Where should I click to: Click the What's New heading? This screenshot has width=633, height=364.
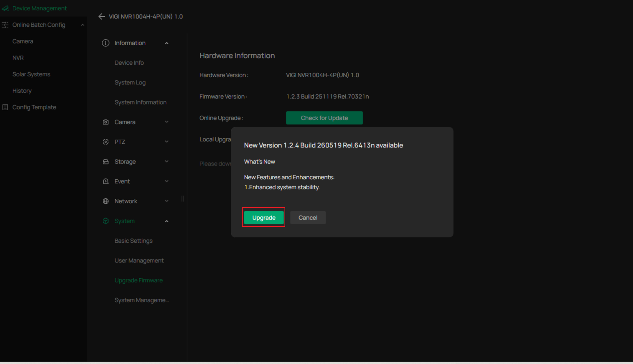click(x=259, y=162)
